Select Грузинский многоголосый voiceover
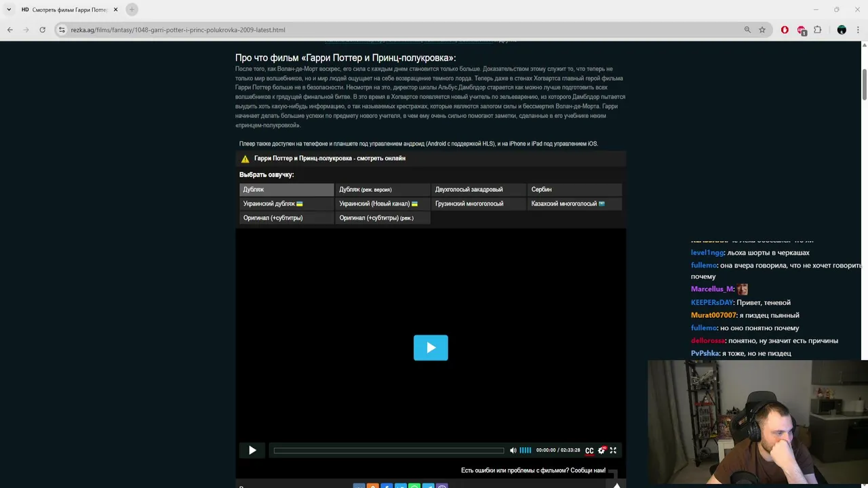868x488 pixels. click(478, 203)
